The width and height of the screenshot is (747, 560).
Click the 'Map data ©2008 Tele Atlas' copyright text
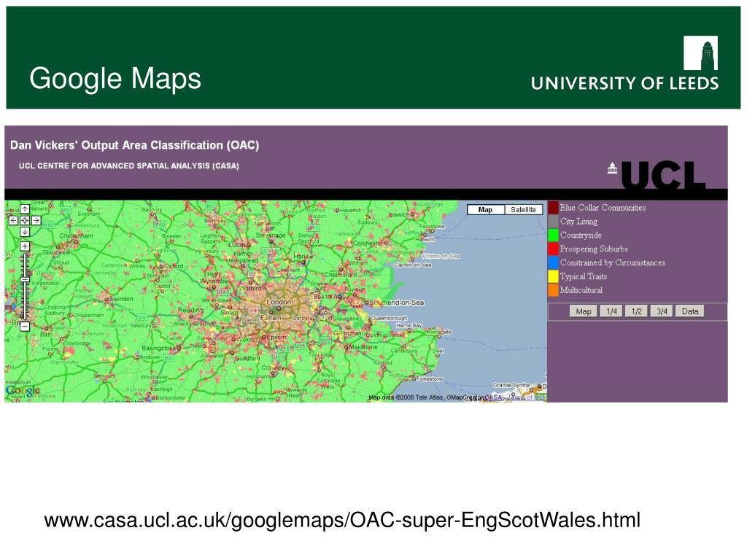[406, 397]
